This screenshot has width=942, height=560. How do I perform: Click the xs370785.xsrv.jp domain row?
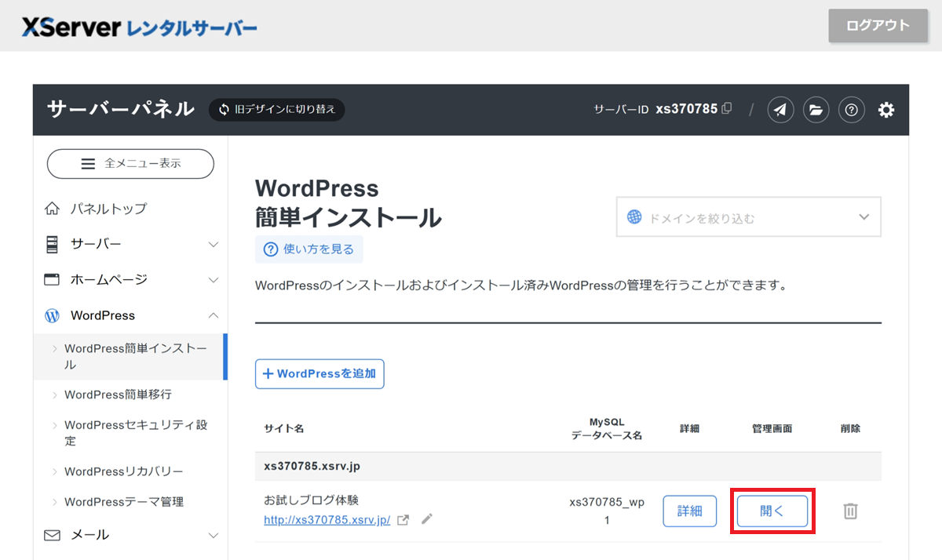(x=568, y=467)
